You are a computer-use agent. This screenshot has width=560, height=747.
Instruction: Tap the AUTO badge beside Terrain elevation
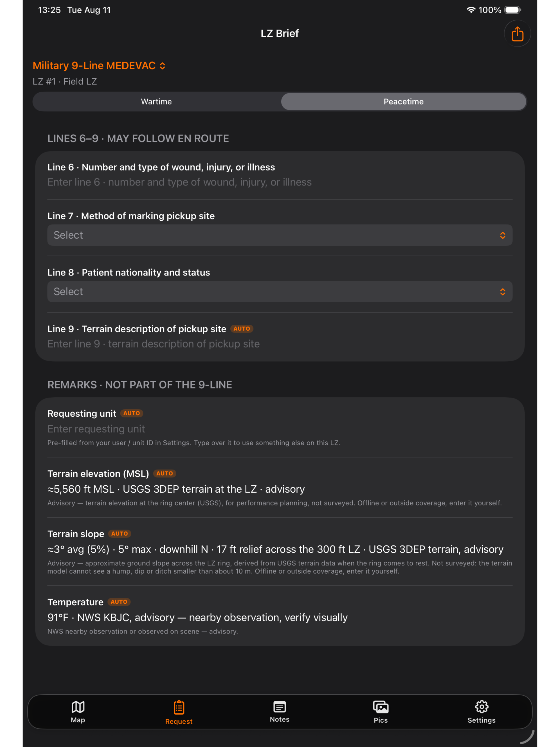pyautogui.click(x=164, y=473)
